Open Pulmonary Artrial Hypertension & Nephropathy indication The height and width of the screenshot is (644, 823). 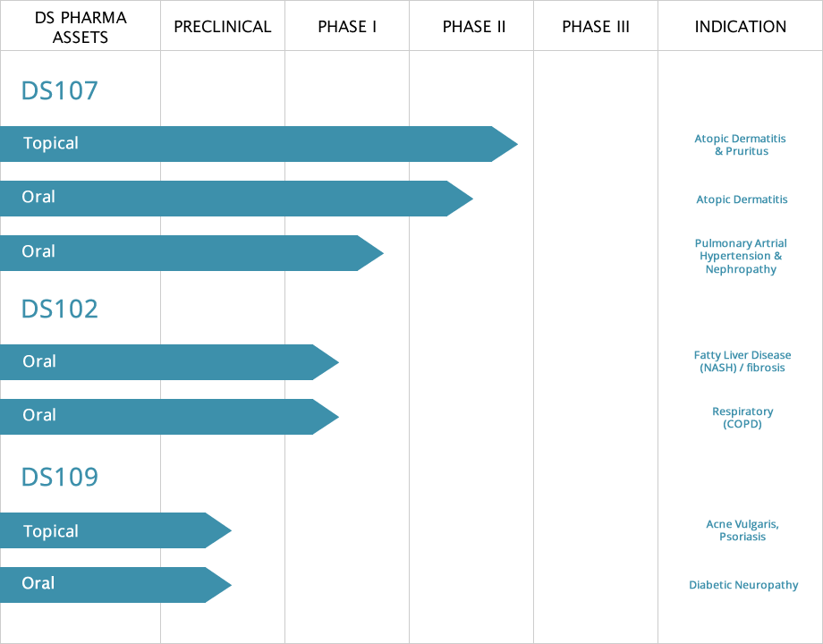pyautogui.click(x=741, y=256)
